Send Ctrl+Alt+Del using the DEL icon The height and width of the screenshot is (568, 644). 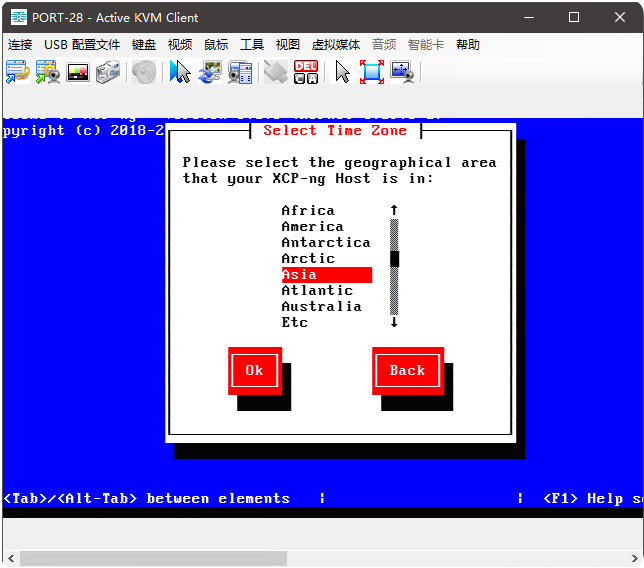click(306, 72)
